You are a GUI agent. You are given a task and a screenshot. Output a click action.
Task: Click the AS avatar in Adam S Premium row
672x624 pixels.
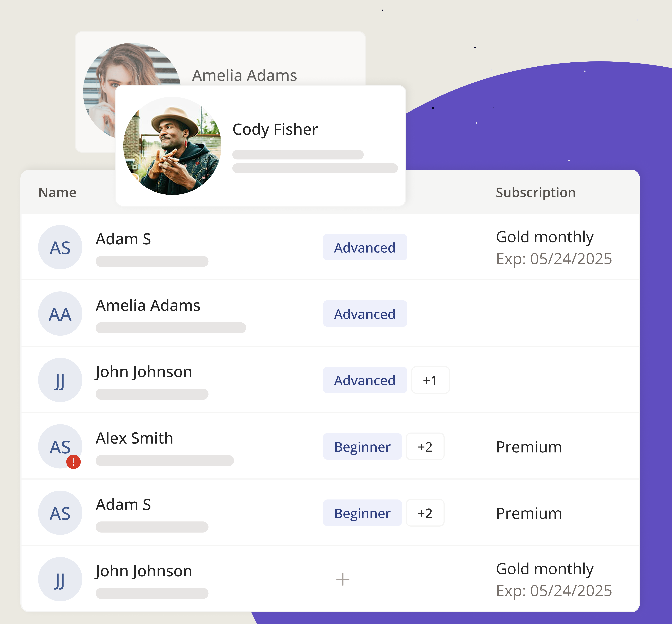click(60, 513)
